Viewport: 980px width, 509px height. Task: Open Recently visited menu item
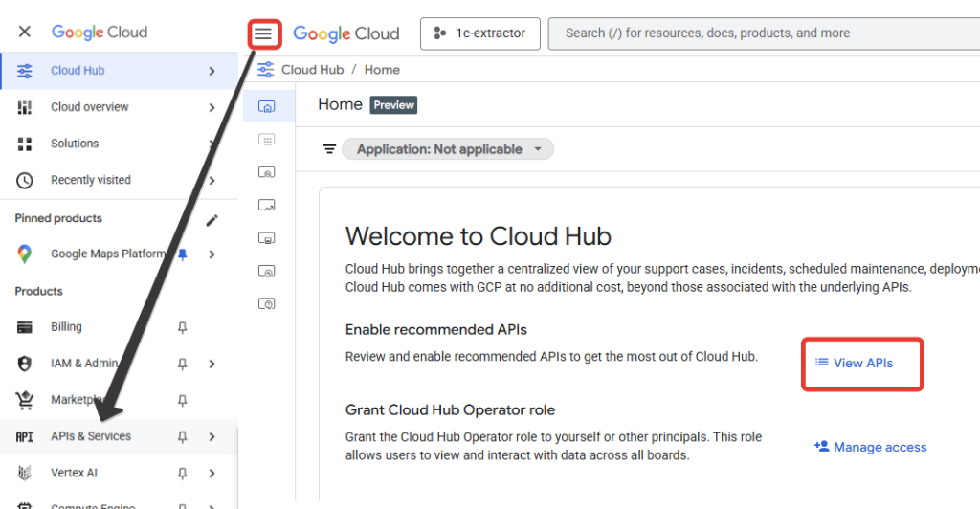(91, 180)
